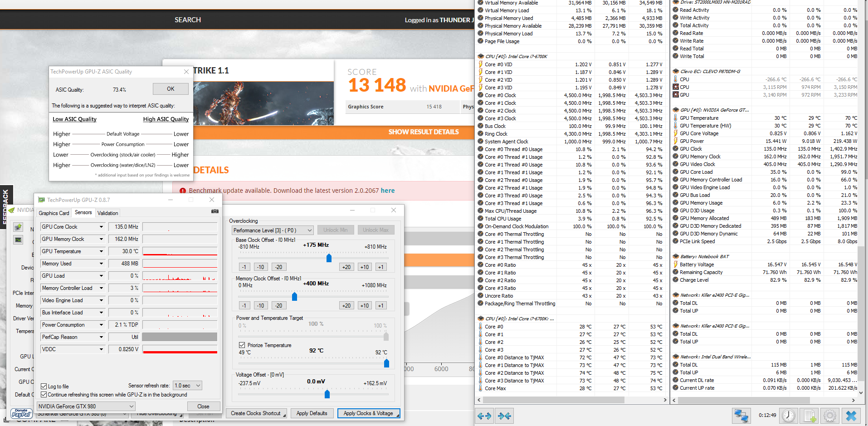Viewport: 868px width, 426px height.
Task: Click Close button in GPU-Z
Action: (203, 406)
